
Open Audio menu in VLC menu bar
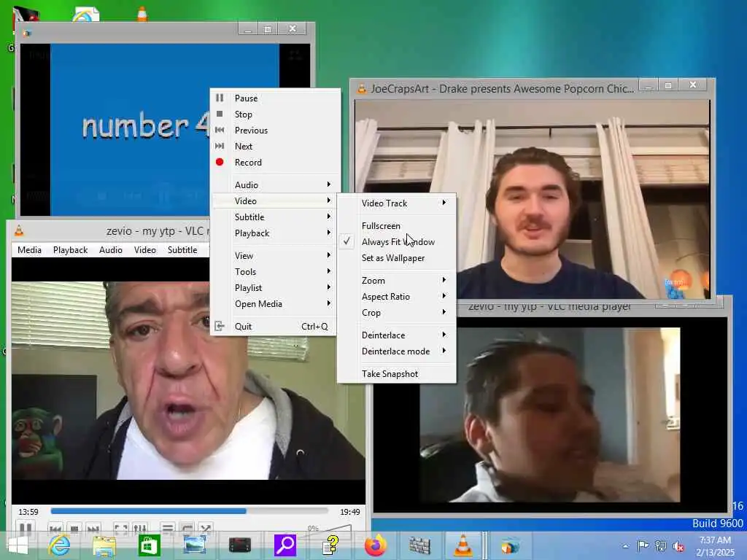click(x=111, y=250)
